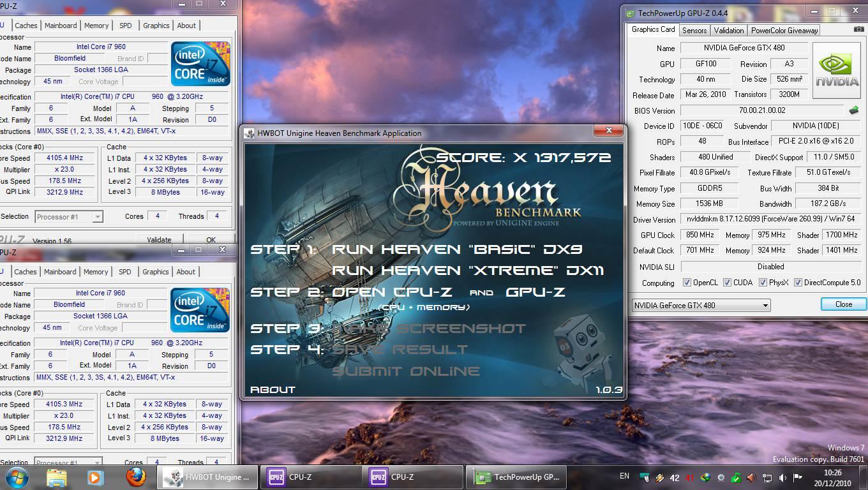Click the BIOS save chip icon in GPU-Z
The width and height of the screenshot is (868, 490).
853,110
